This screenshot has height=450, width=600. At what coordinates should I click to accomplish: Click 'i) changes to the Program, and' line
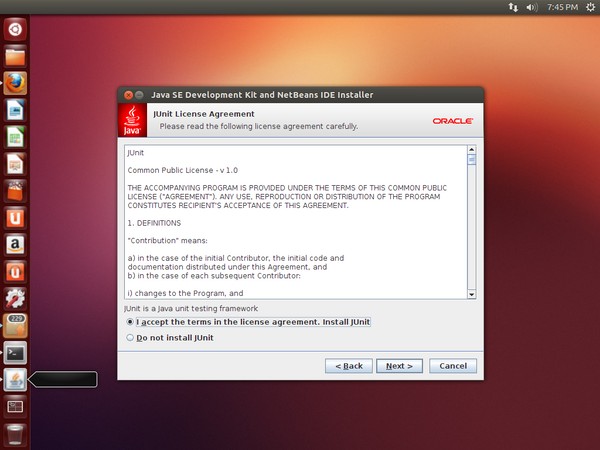click(185, 293)
